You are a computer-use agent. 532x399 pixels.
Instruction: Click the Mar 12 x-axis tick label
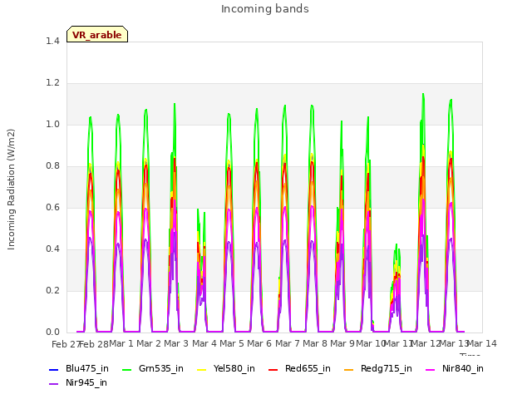click(426, 343)
